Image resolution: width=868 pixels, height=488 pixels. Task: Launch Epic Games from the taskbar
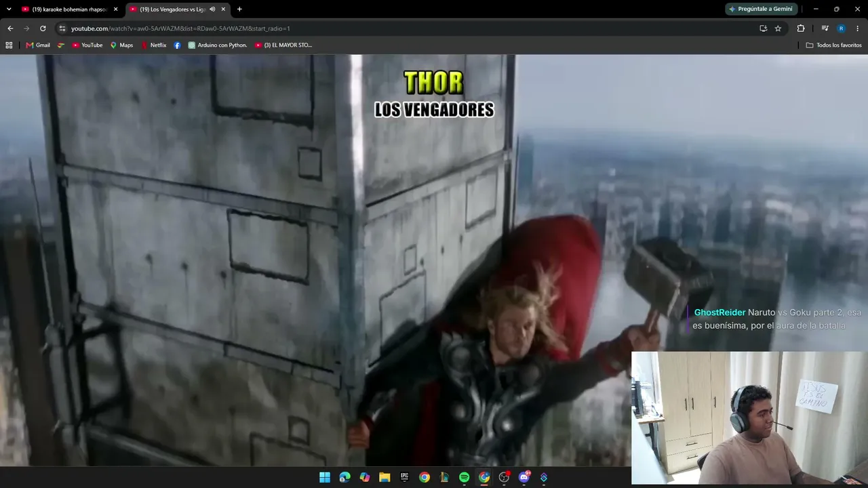pyautogui.click(x=405, y=477)
